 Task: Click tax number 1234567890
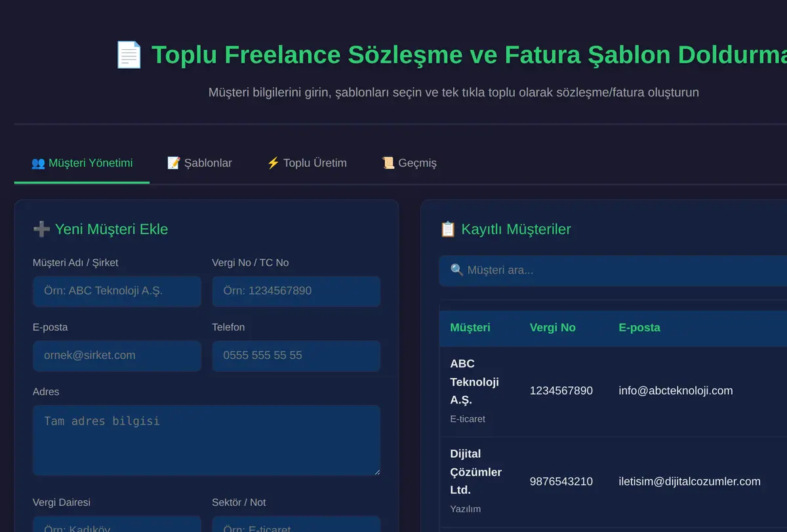(561, 391)
